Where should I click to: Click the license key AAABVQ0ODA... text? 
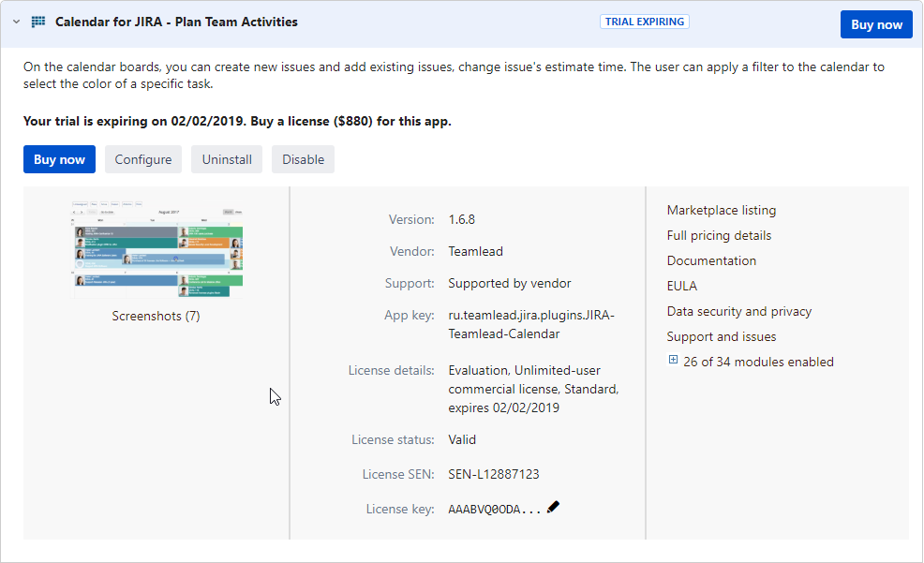tap(495, 510)
